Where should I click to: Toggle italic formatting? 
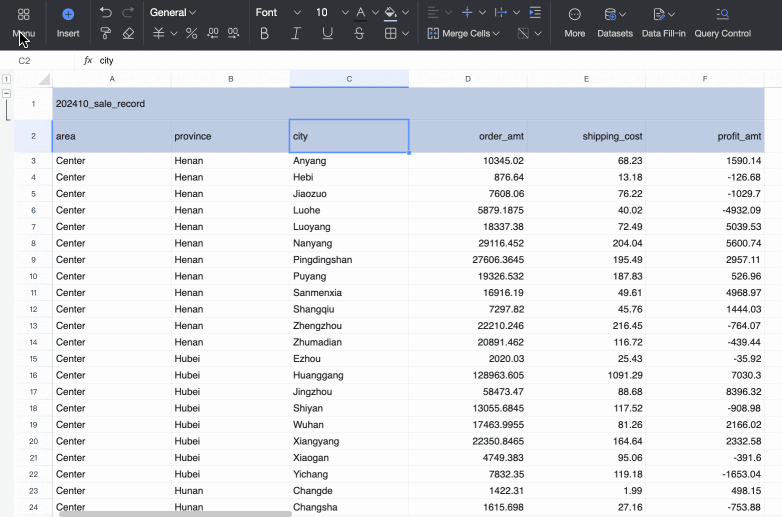296,33
